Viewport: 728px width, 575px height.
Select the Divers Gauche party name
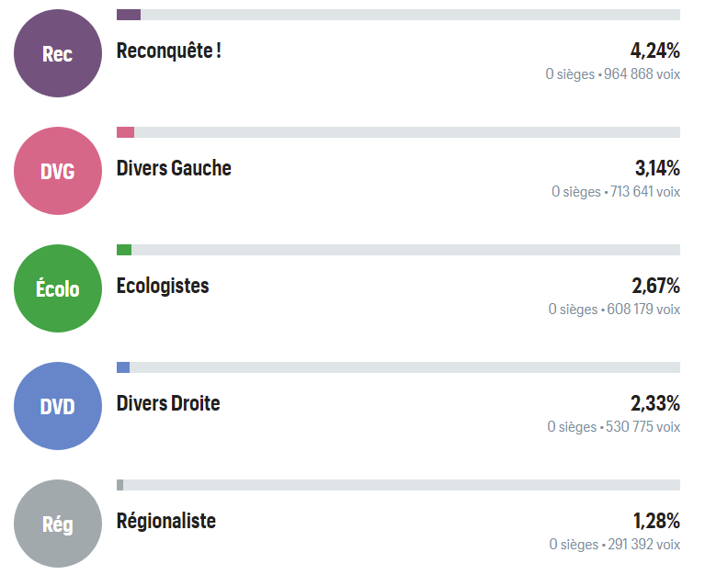pos(174,168)
